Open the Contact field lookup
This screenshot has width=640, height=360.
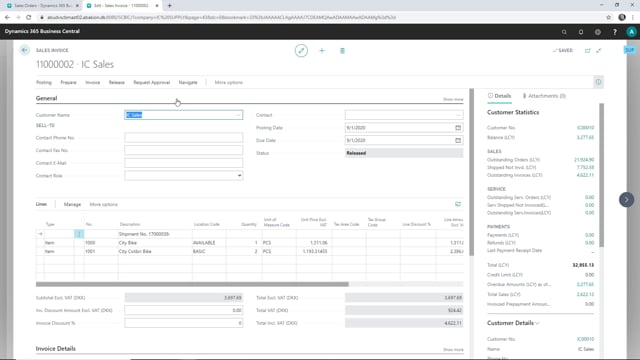pyautogui.click(x=458, y=115)
